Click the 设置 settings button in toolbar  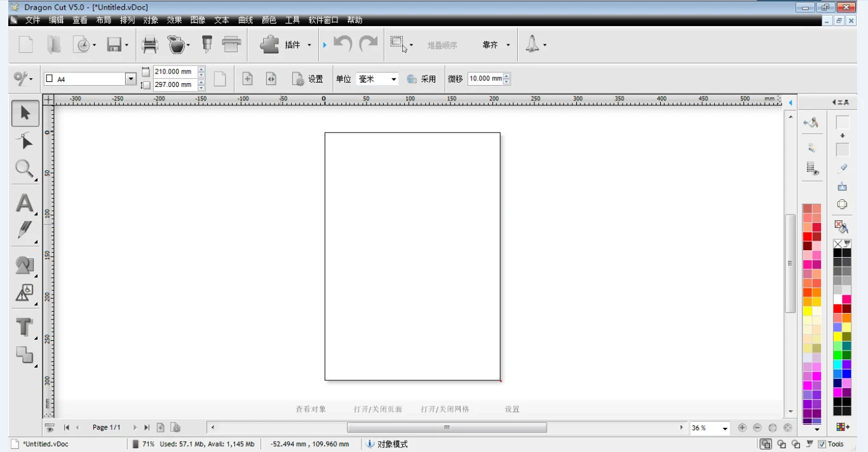tap(308, 79)
